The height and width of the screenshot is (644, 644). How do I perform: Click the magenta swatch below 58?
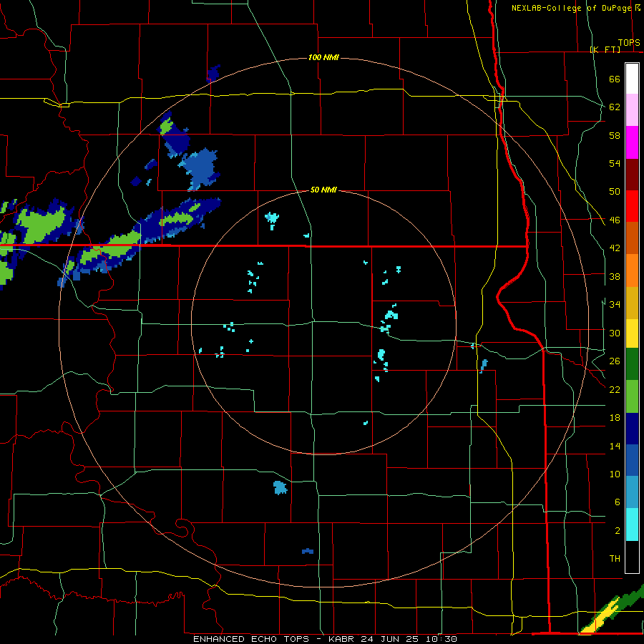coord(632,142)
